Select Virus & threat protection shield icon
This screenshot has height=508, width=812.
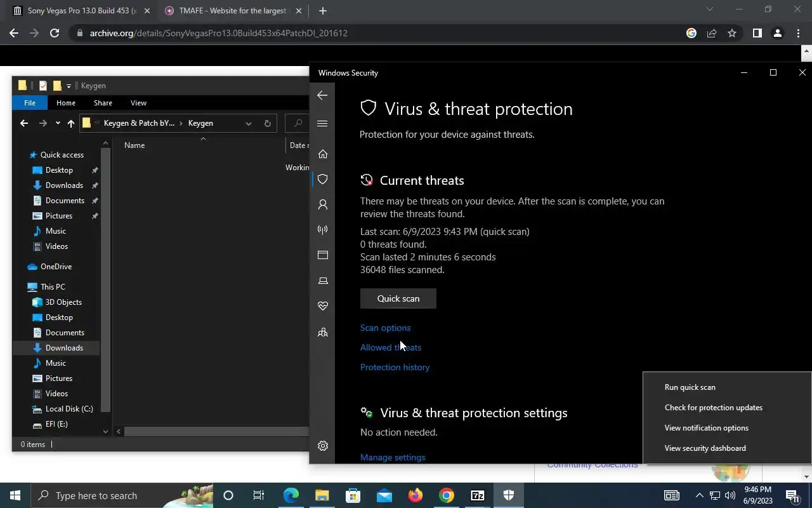[x=323, y=179]
